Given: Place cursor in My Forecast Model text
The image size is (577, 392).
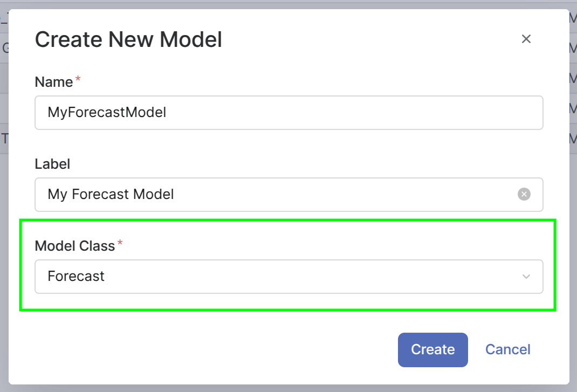Looking at the screenshot, I should [111, 194].
